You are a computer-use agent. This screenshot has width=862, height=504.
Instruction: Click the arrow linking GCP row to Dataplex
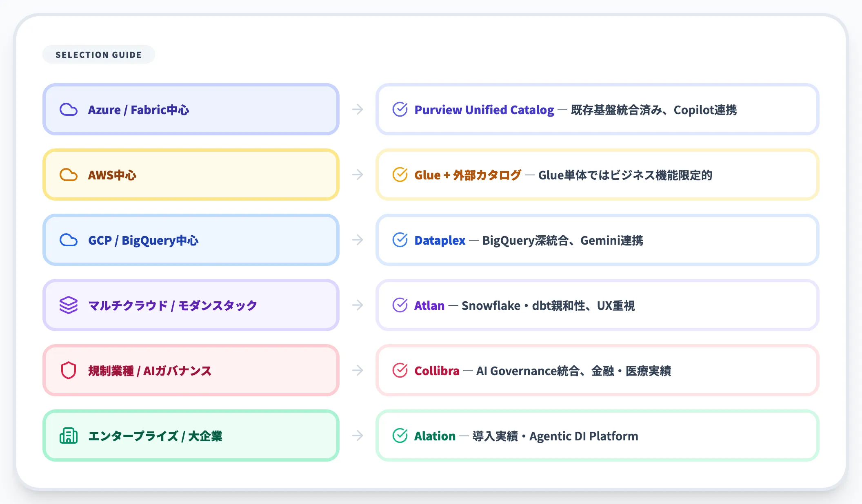point(358,240)
